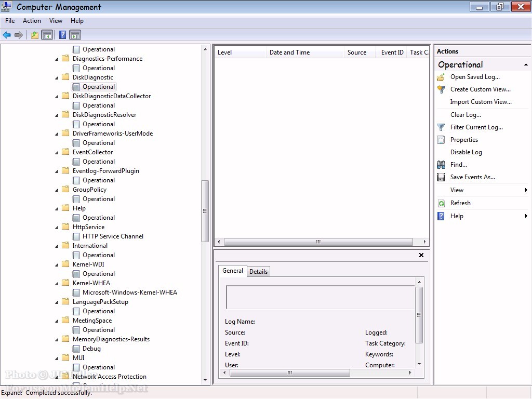Click the Help question mark icon in Actions
532x399 pixels.
(x=441, y=216)
